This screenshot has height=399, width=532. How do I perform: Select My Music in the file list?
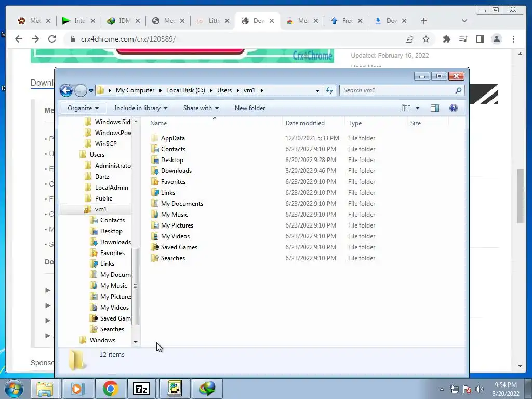(175, 215)
